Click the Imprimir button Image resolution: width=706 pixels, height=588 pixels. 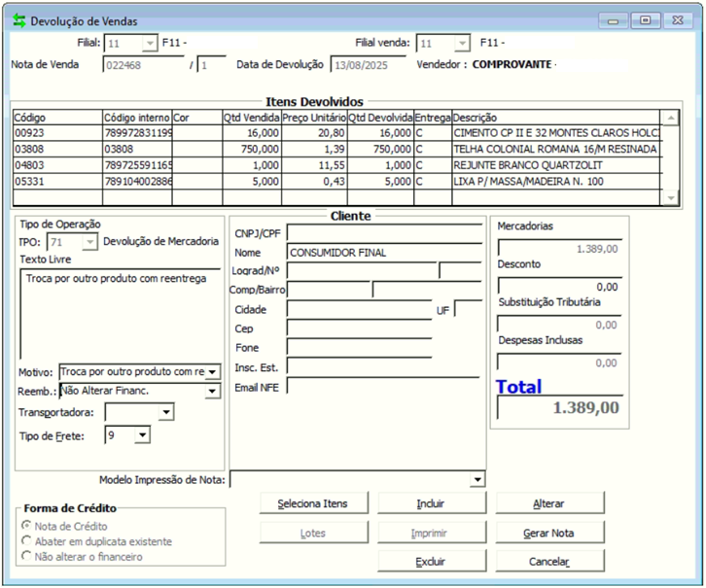click(432, 533)
